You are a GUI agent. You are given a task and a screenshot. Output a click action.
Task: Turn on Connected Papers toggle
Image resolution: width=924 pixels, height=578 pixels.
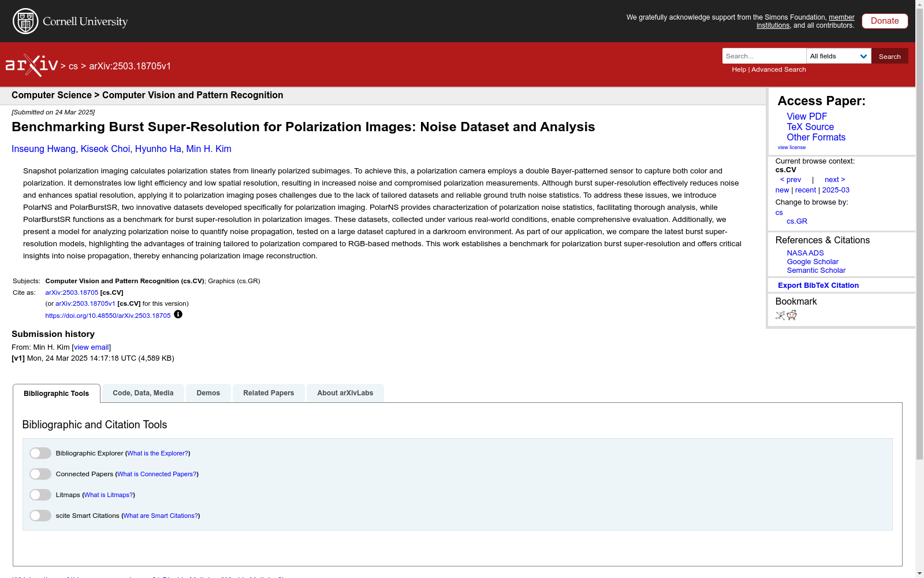pyautogui.click(x=40, y=474)
